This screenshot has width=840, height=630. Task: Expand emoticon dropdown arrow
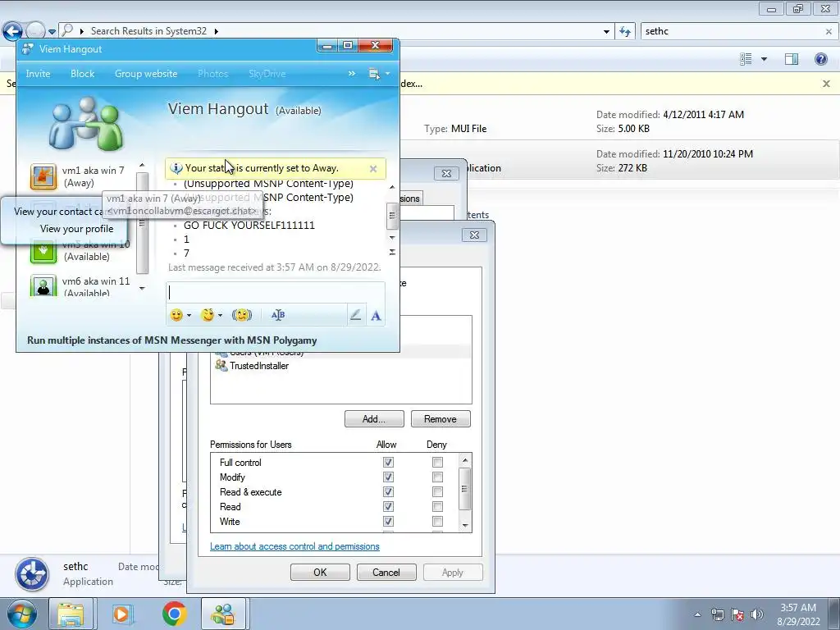click(x=189, y=316)
